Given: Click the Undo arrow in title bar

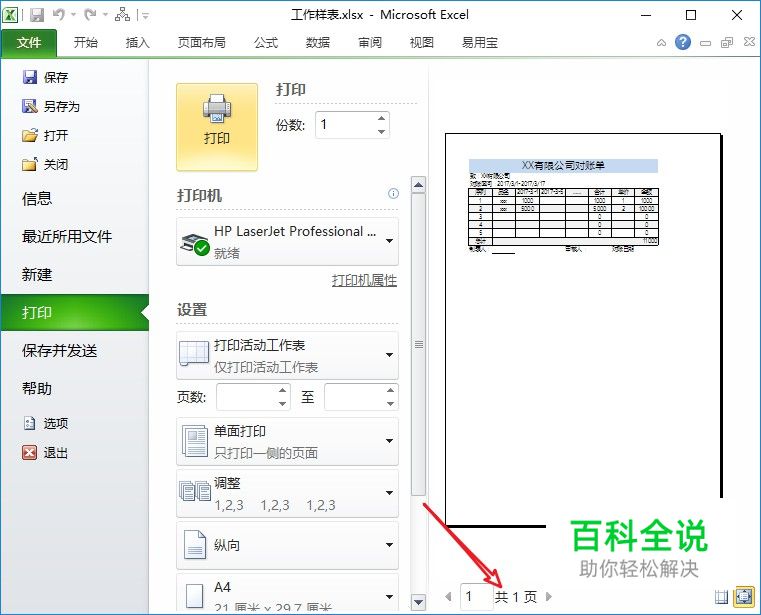Looking at the screenshot, I should 59,15.
